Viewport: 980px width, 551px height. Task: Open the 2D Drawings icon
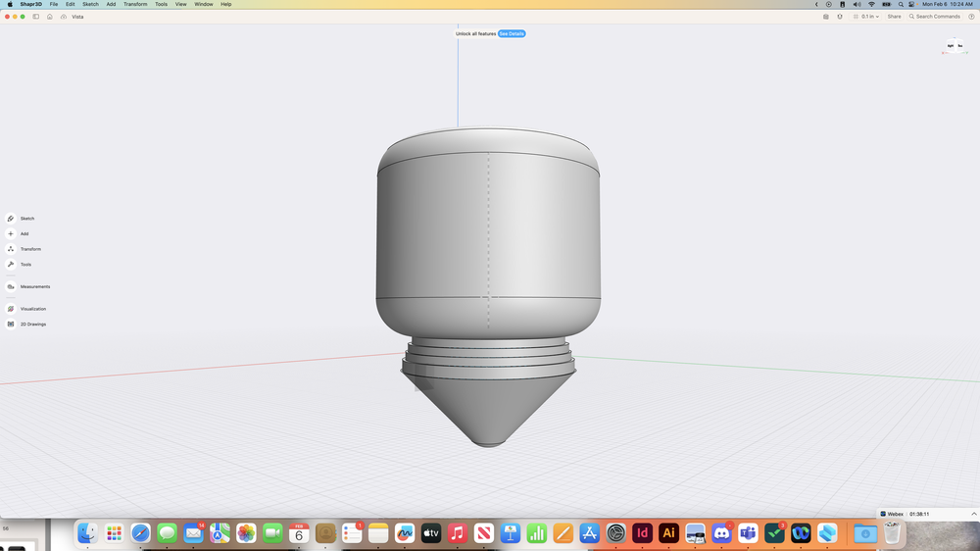(x=11, y=324)
